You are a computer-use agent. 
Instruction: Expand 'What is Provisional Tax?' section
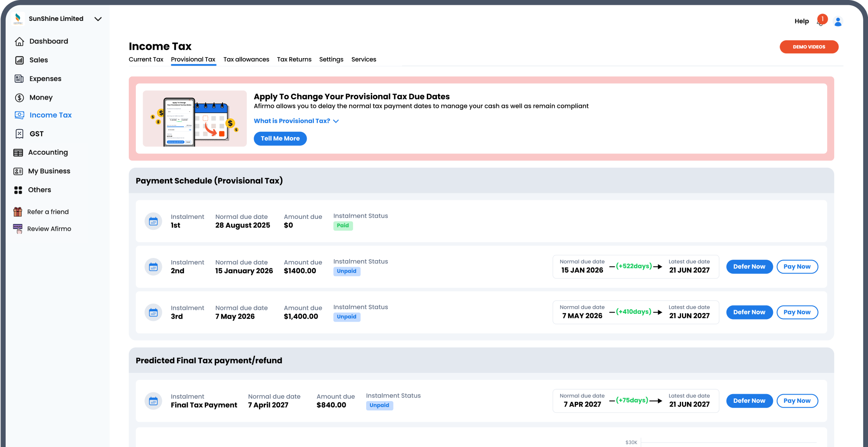[x=296, y=121]
